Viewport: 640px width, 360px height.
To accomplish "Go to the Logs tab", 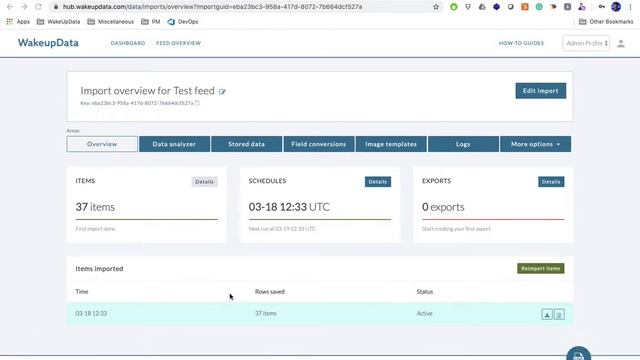I will (463, 144).
